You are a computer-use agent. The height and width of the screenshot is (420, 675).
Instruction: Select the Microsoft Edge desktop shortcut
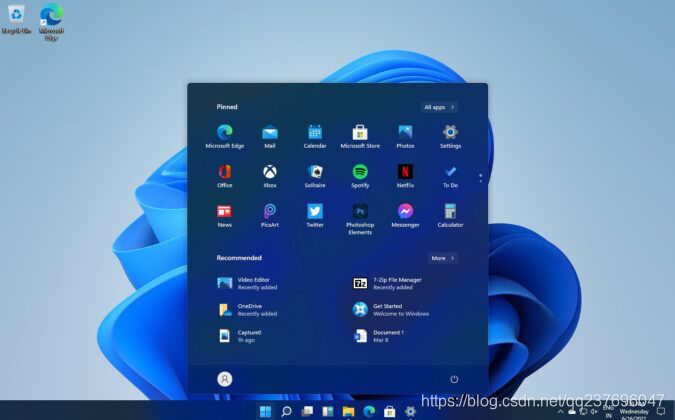pyautogui.click(x=51, y=22)
